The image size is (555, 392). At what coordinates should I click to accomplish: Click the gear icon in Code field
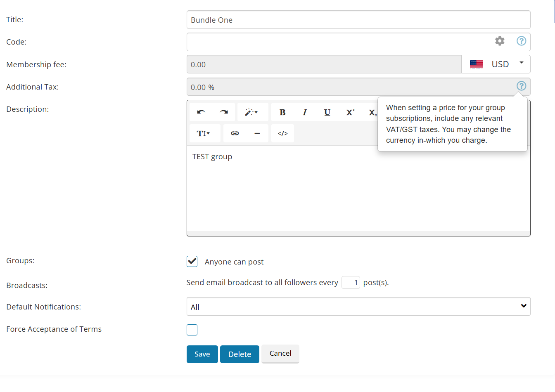(500, 41)
